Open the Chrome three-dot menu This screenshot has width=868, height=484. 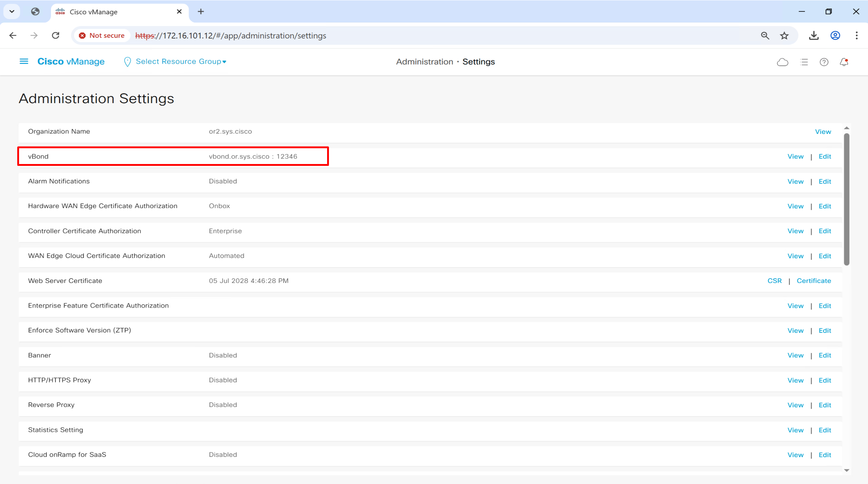point(857,36)
